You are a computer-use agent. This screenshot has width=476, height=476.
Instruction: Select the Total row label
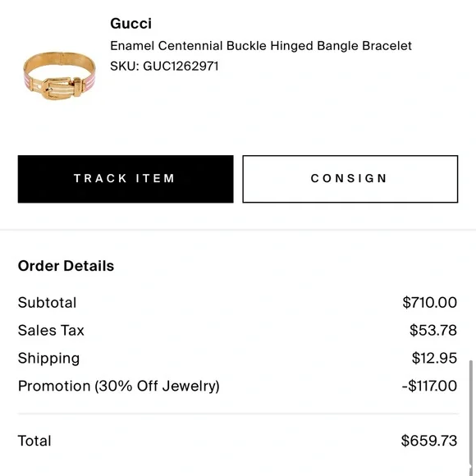(34, 441)
